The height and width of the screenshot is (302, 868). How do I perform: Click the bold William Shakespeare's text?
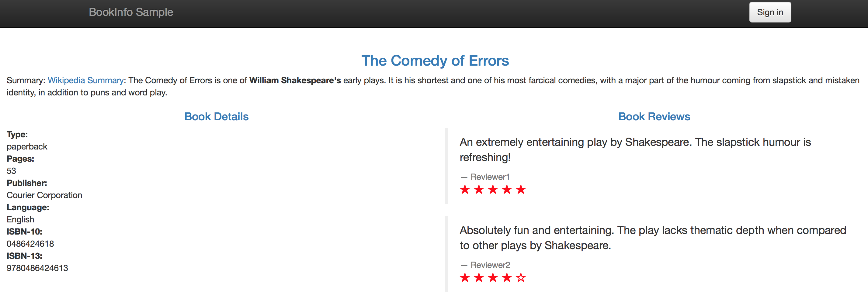(295, 81)
